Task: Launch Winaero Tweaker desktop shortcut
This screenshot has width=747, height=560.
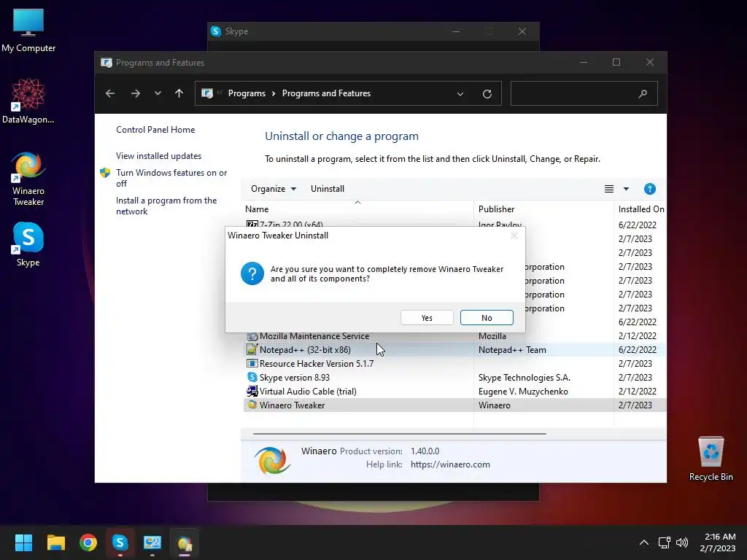Action: coord(28,179)
